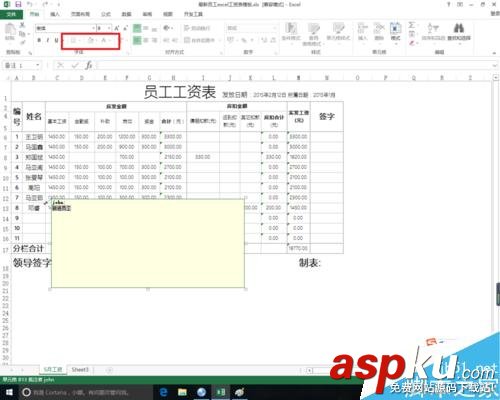Screen dimensions: 500x400
Task: Click the Paste button in the clipboard group
Action: [x=10, y=32]
